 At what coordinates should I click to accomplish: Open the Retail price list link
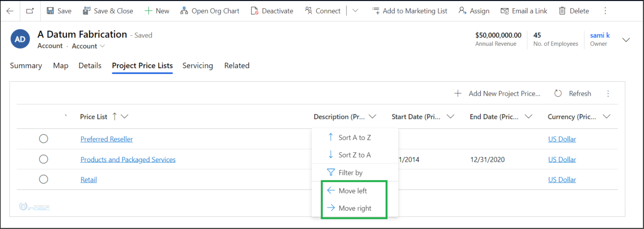89,180
